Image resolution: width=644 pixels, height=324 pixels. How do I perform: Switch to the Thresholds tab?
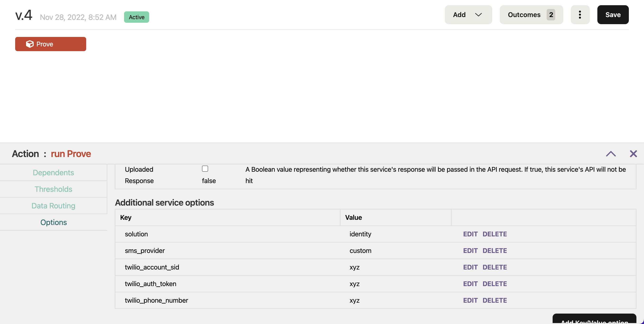pyautogui.click(x=53, y=189)
